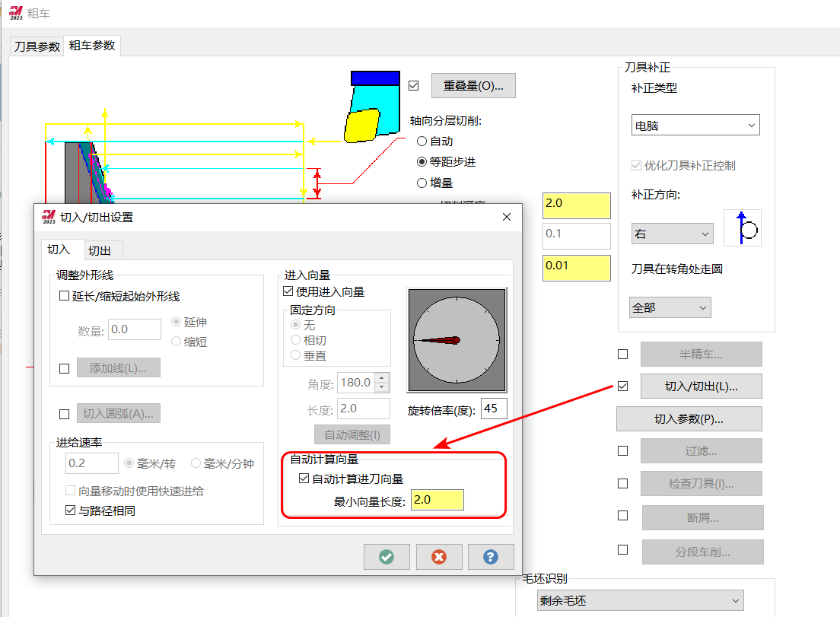This screenshot has height=617, width=840.
Task: Click the feed rate field showing 0.2
Action: [92, 463]
